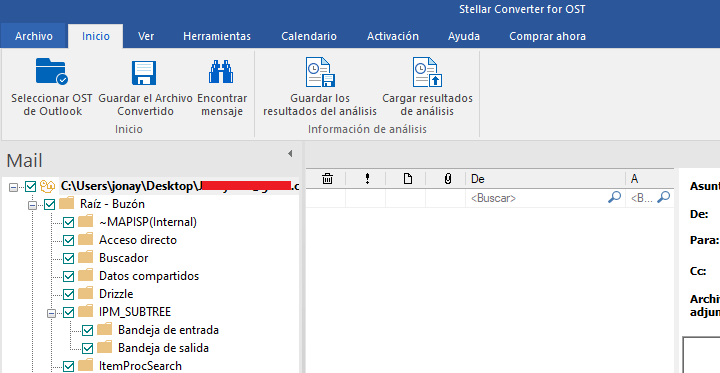Select the ~MAPISP(Internal) folder name
Viewport: 720px width, 373px height.
[148, 222]
